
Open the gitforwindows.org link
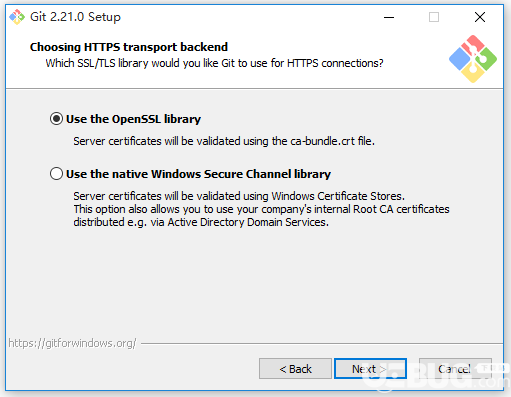point(72,343)
